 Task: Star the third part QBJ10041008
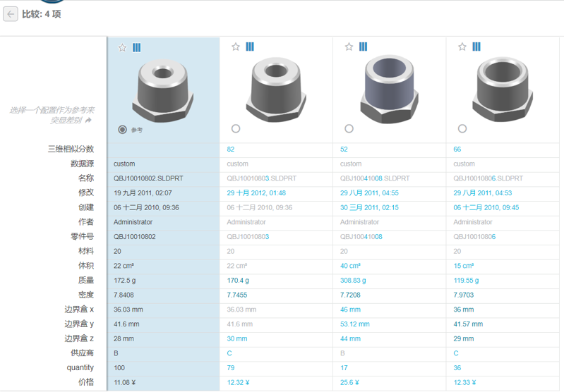tap(349, 47)
